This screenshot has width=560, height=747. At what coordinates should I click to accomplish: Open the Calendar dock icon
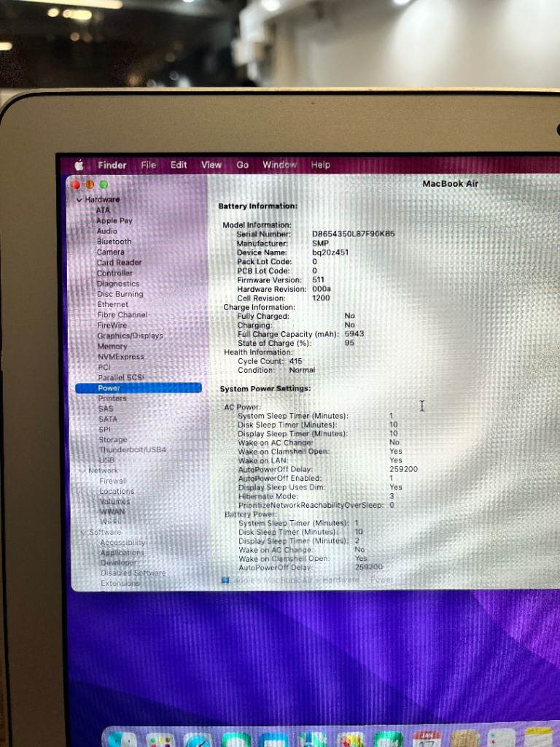click(x=427, y=738)
